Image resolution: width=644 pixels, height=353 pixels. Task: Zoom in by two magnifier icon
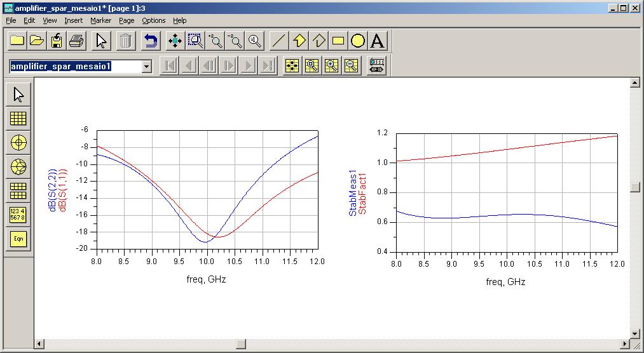click(215, 41)
